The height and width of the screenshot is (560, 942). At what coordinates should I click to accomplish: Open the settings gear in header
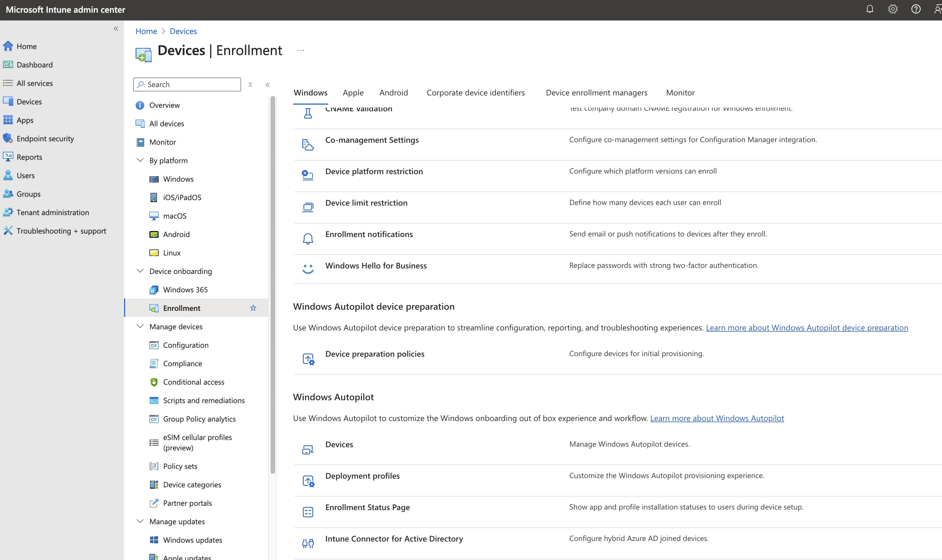893,9
